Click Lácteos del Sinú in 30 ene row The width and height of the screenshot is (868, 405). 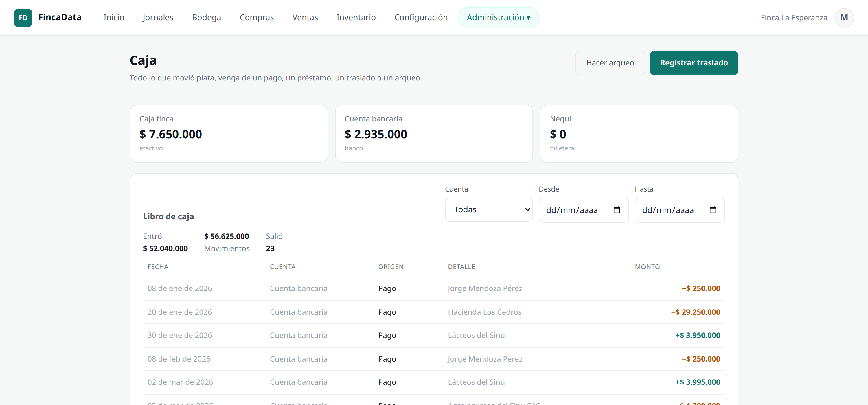click(x=476, y=335)
